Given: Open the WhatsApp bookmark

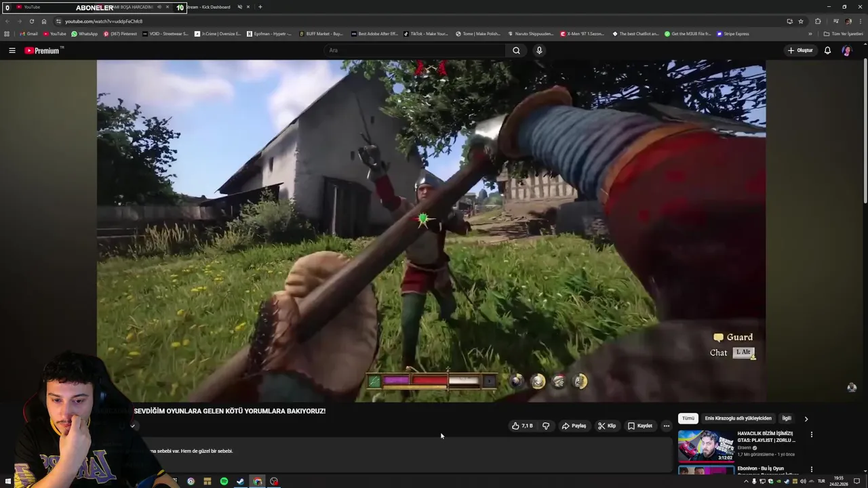Looking at the screenshot, I should (x=85, y=34).
